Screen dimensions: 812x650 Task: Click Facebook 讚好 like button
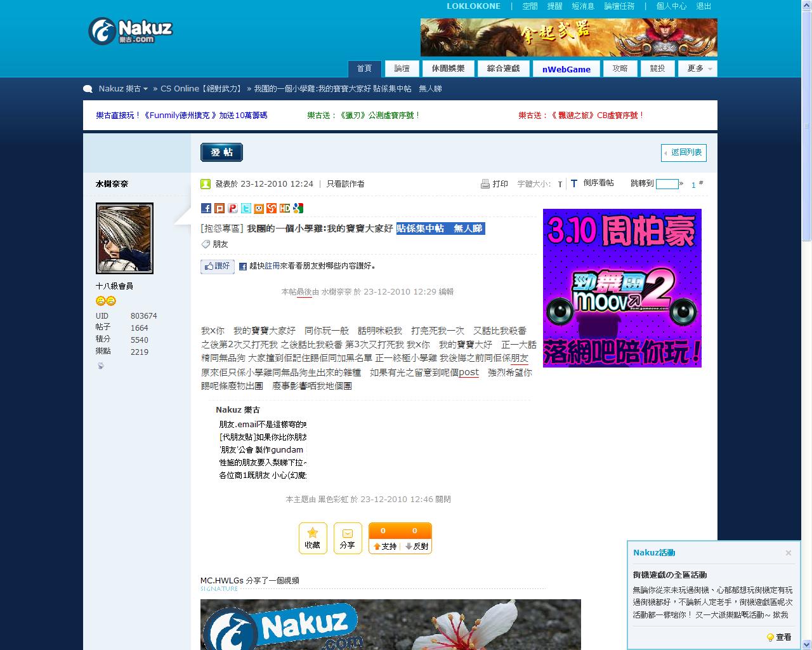click(x=218, y=267)
